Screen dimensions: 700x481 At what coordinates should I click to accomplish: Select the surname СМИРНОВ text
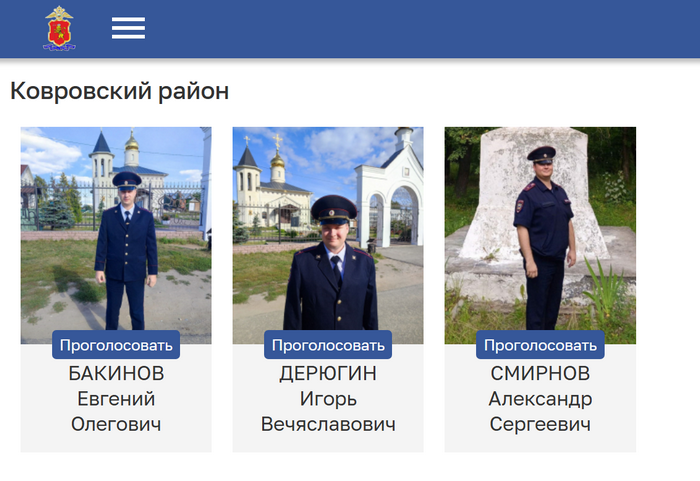540,373
